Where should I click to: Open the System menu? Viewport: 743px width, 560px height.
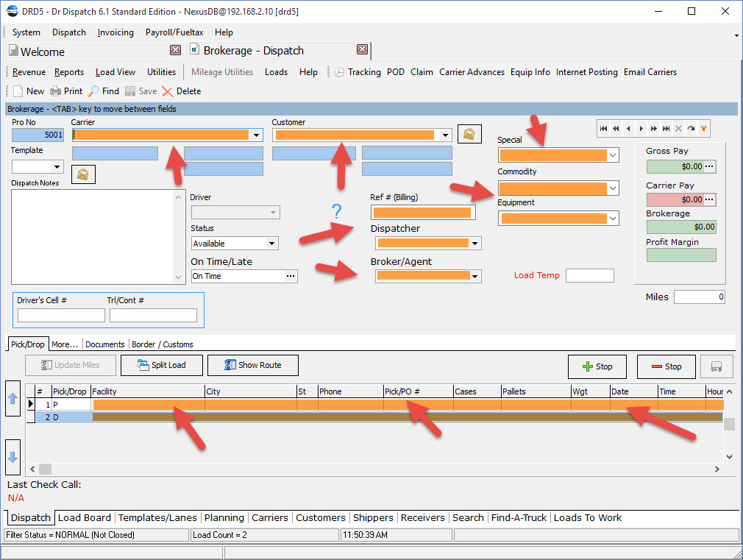26,32
